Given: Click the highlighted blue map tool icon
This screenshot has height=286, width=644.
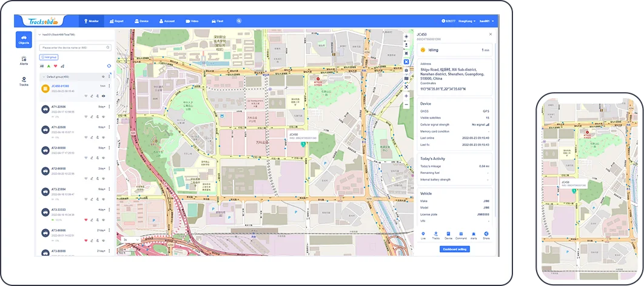Looking at the screenshot, I should tap(406, 62).
